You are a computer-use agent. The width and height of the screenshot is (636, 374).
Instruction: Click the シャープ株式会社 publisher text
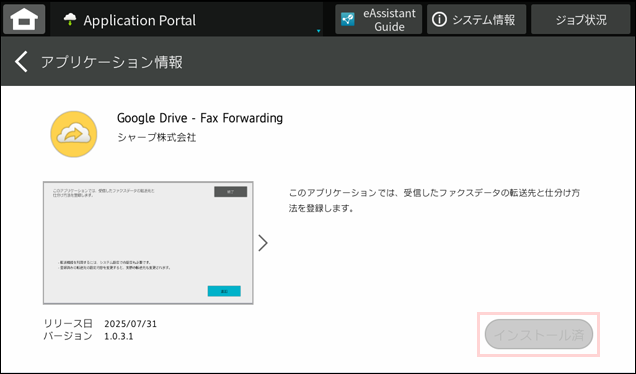click(x=157, y=138)
